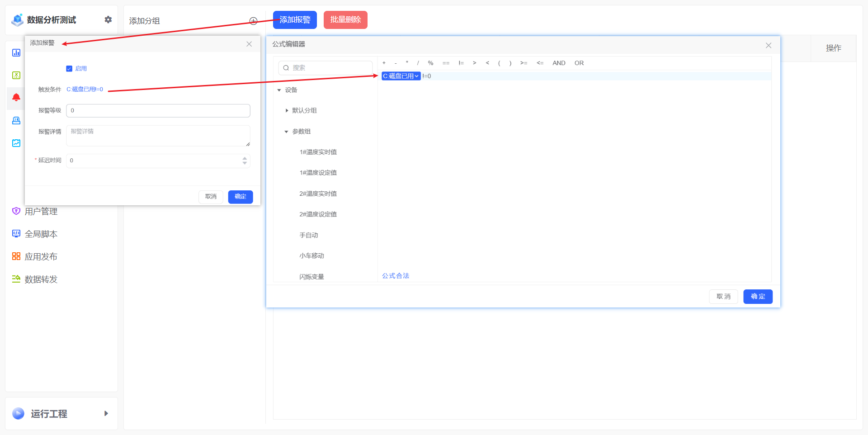Viewport: 868px width, 435px height.
Task: Open project settings gear icon
Action: 108,19
